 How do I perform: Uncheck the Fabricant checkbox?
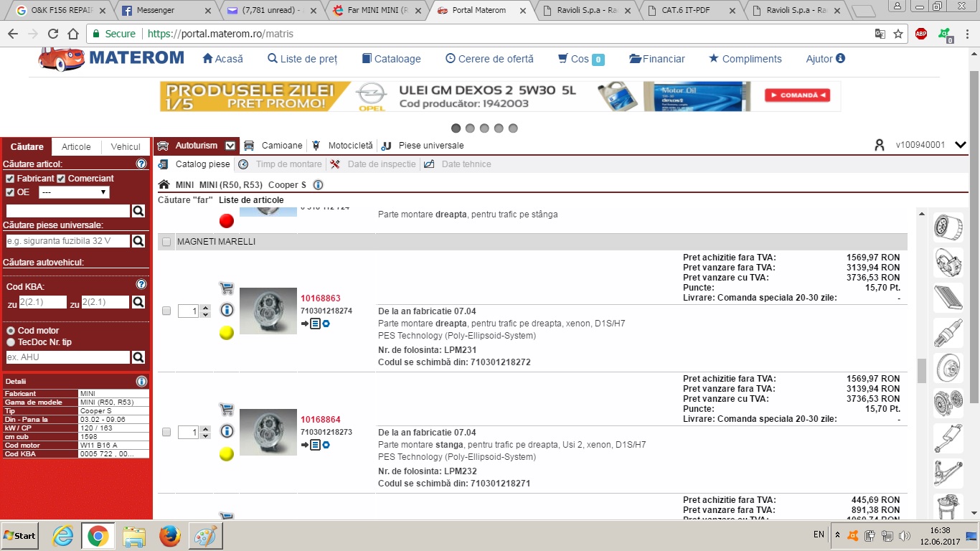(x=10, y=179)
